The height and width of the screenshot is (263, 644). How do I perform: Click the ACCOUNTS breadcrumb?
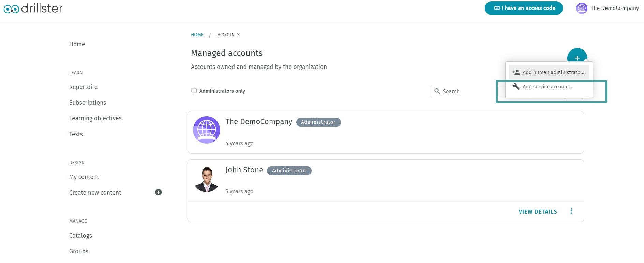click(x=228, y=35)
